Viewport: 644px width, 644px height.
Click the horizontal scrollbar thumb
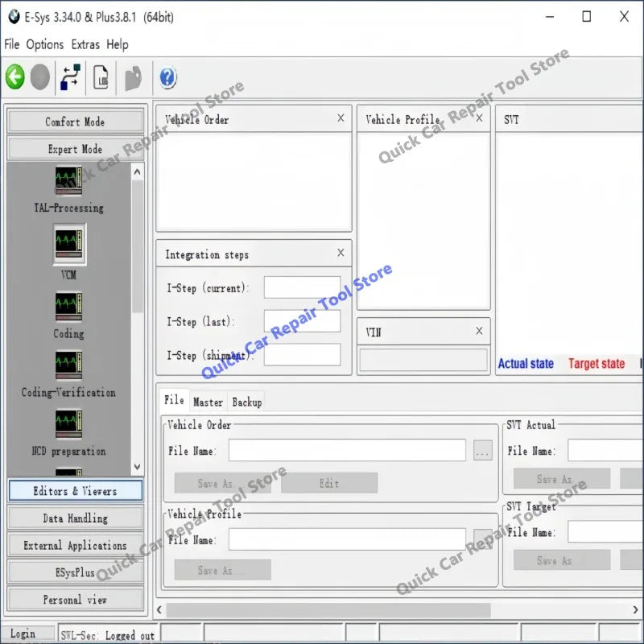(328, 610)
